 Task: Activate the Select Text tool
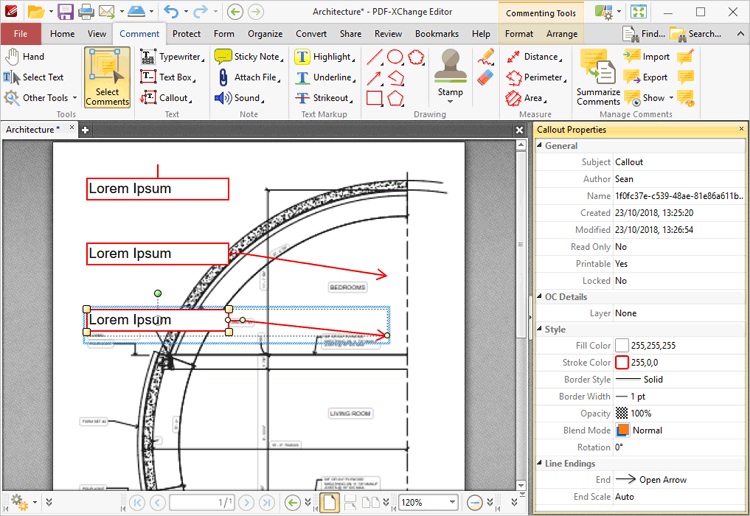(x=33, y=77)
